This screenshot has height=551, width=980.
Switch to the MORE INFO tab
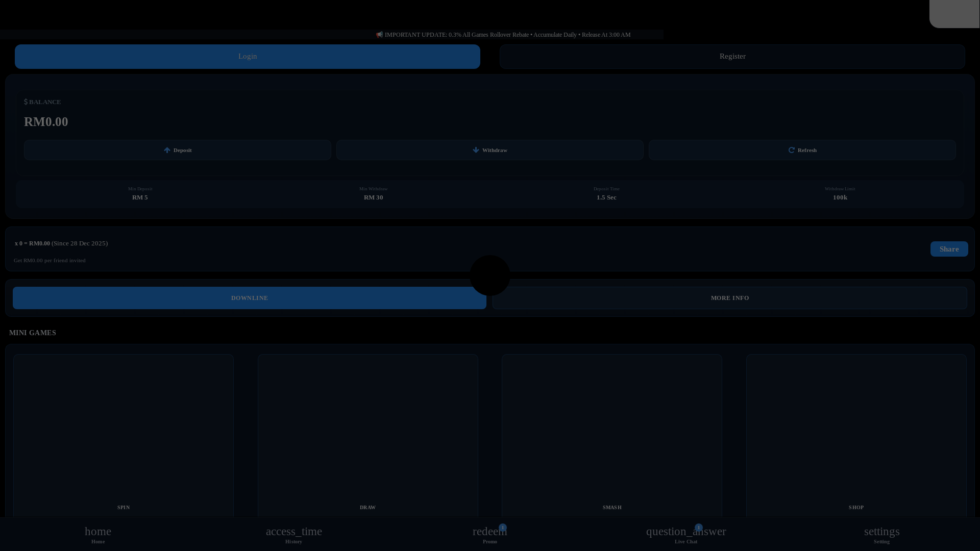pyautogui.click(x=730, y=298)
